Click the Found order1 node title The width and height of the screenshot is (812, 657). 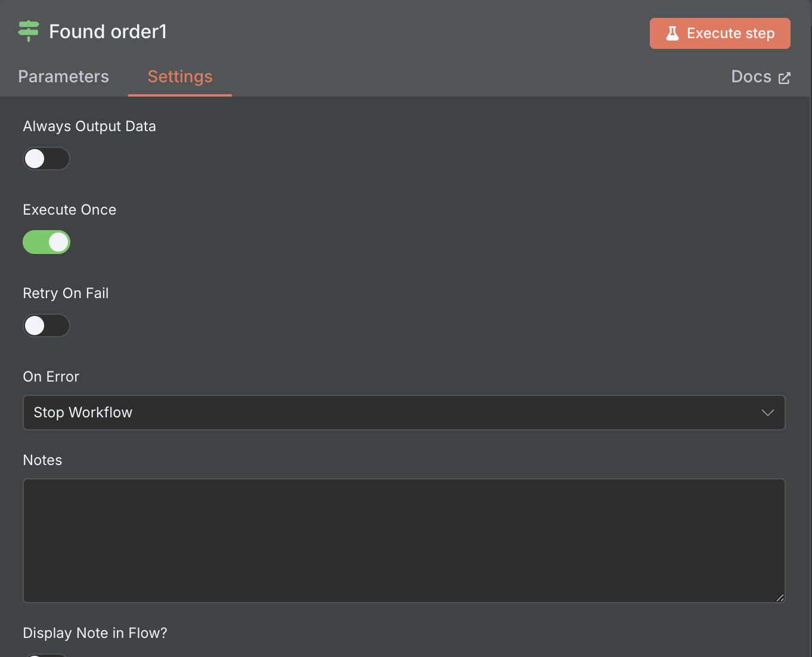pos(108,32)
